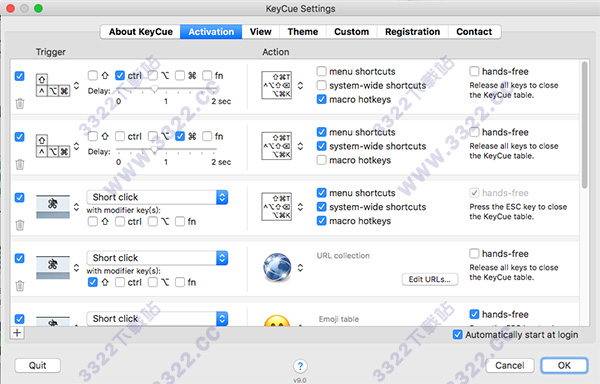Click the mouse click trigger icon in the URL collection row
This screenshot has height=384, width=600.
point(53,267)
